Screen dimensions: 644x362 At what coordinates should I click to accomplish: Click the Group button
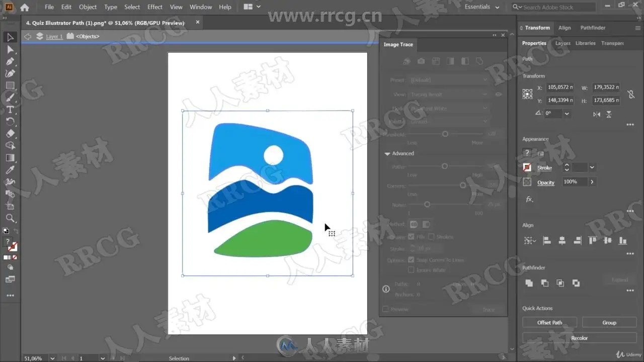[609, 322]
